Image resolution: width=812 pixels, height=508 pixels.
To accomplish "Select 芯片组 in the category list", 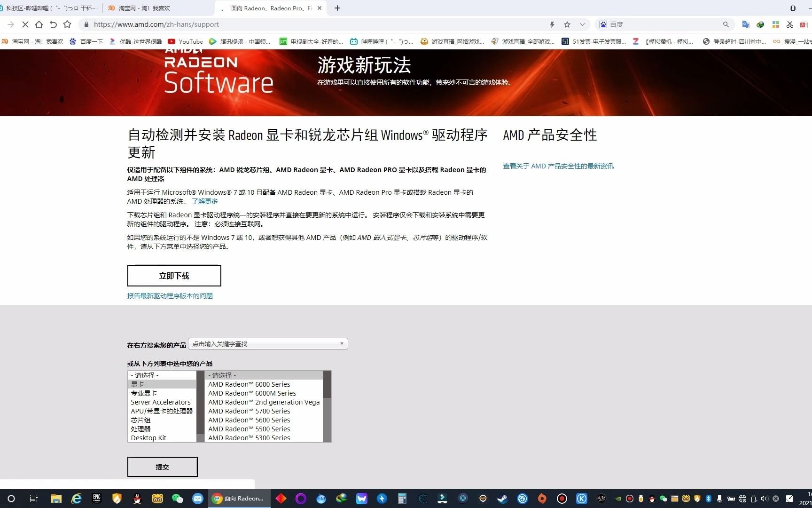I will coord(162,420).
